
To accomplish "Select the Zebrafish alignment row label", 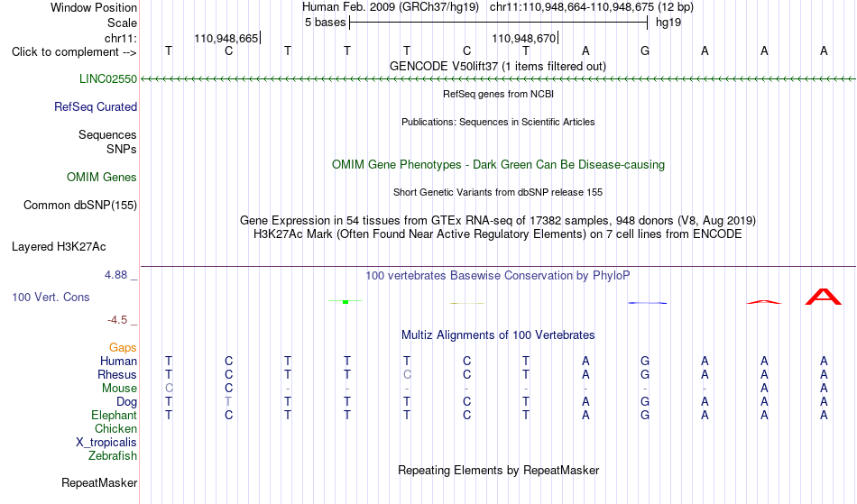I will [x=113, y=455].
